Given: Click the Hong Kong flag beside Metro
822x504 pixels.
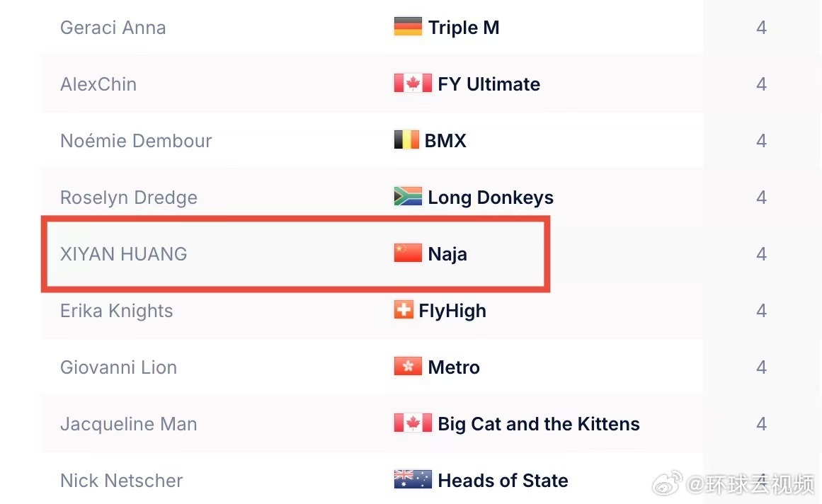Looking at the screenshot, I should [x=408, y=366].
